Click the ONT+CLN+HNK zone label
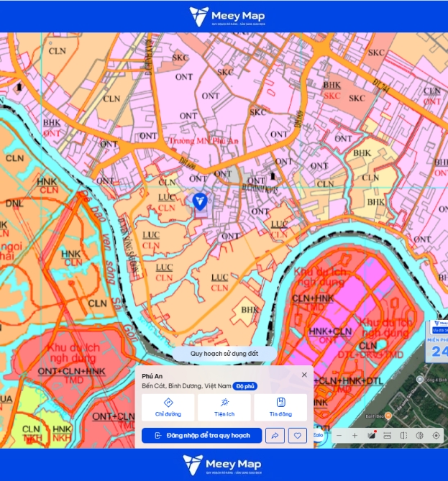The height and width of the screenshot is (481, 448). tap(71, 372)
